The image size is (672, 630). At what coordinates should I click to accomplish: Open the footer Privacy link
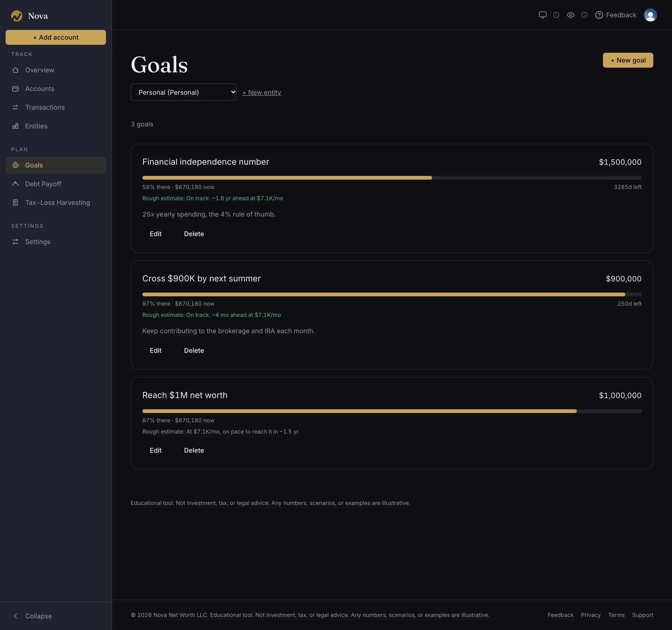point(591,615)
